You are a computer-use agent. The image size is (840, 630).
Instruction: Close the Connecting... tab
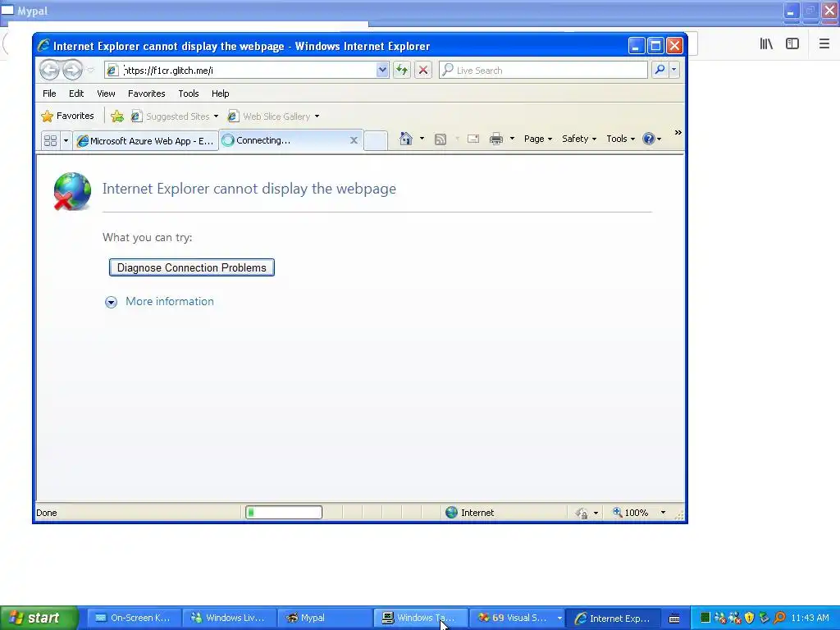(x=354, y=140)
